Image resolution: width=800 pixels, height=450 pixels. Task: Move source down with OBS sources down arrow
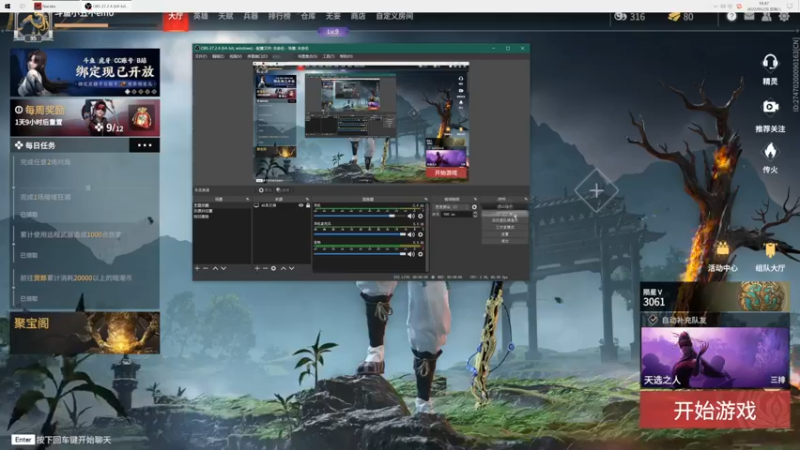pos(292,268)
